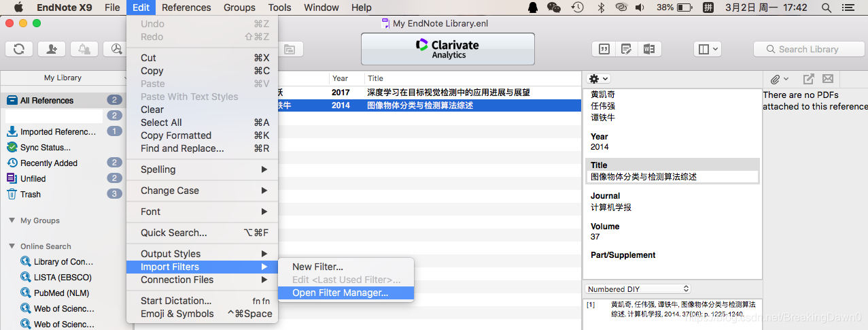Open Spotlight search in menu bar
This screenshot has width=868, height=330.
(826, 7)
